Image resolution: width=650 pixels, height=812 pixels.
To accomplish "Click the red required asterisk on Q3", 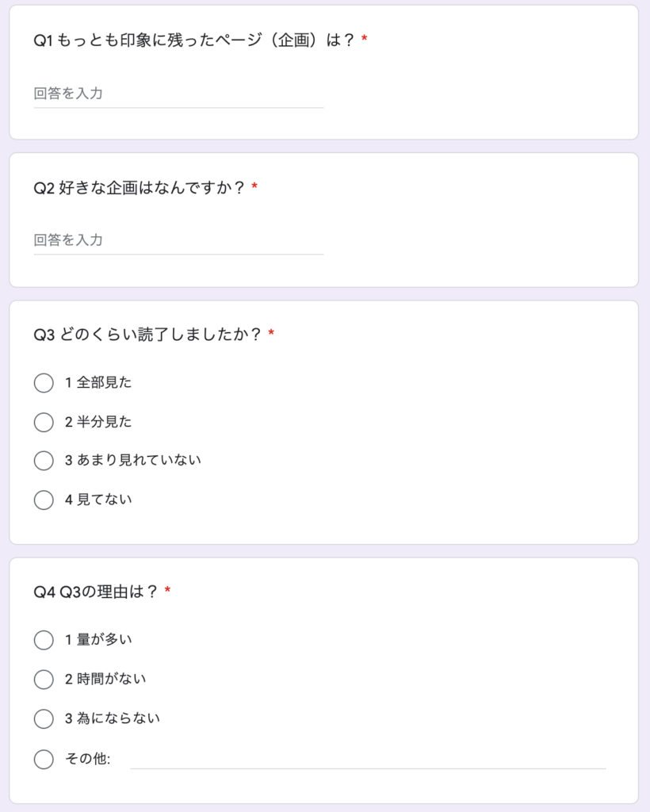I will (270, 333).
